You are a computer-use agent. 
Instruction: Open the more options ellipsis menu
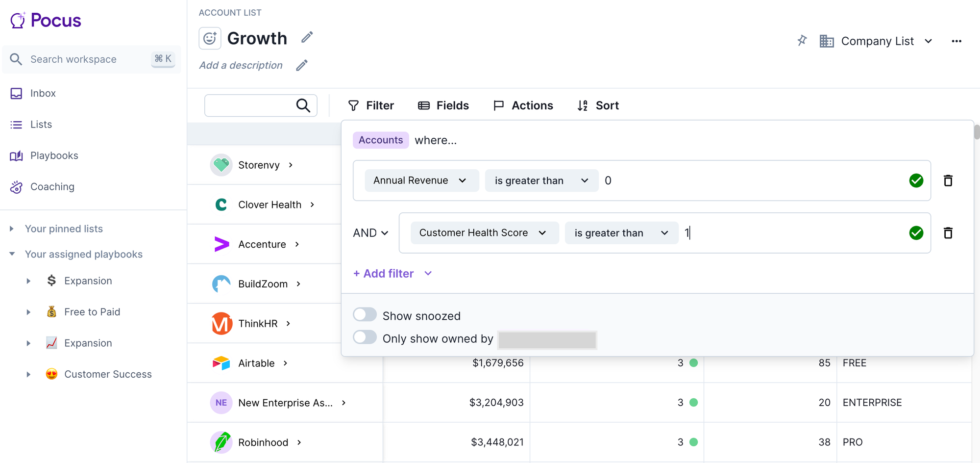[956, 41]
